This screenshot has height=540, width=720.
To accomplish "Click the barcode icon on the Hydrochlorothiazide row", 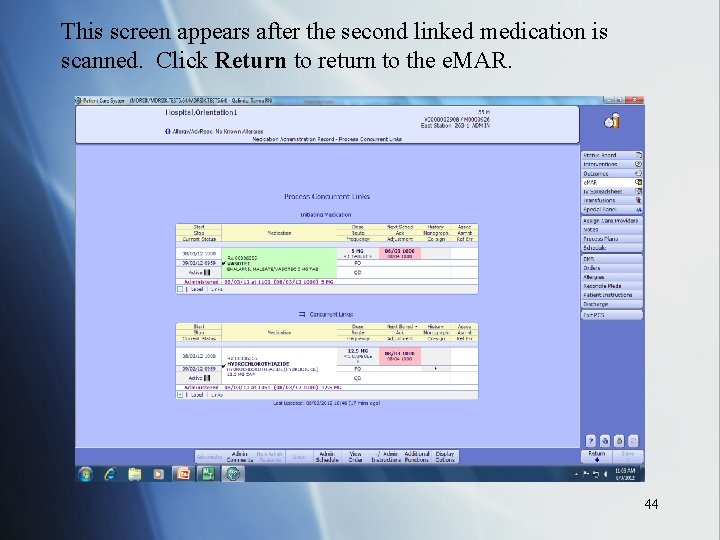I will click(x=207, y=378).
